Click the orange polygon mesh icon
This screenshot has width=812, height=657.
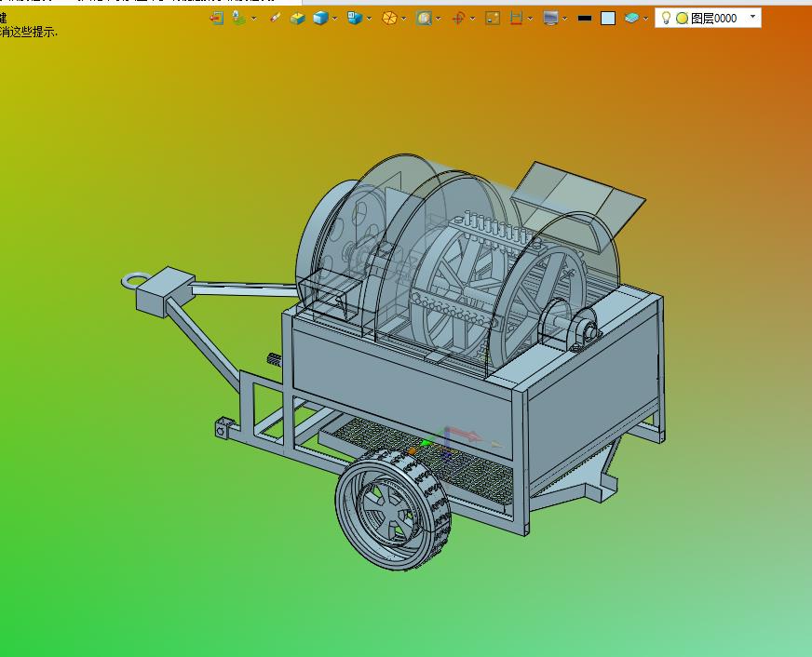(389, 18)
